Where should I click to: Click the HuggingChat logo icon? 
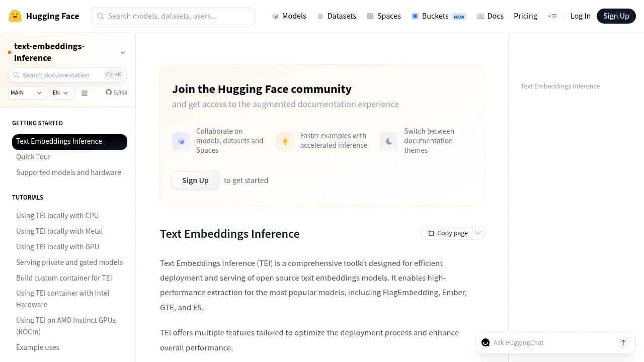coord(486,342)
